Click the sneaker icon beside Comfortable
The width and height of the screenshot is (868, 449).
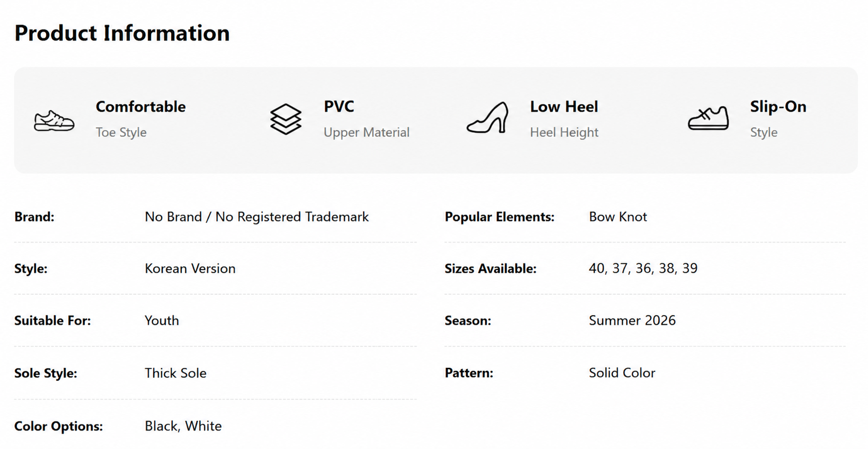tap(54, 121)
